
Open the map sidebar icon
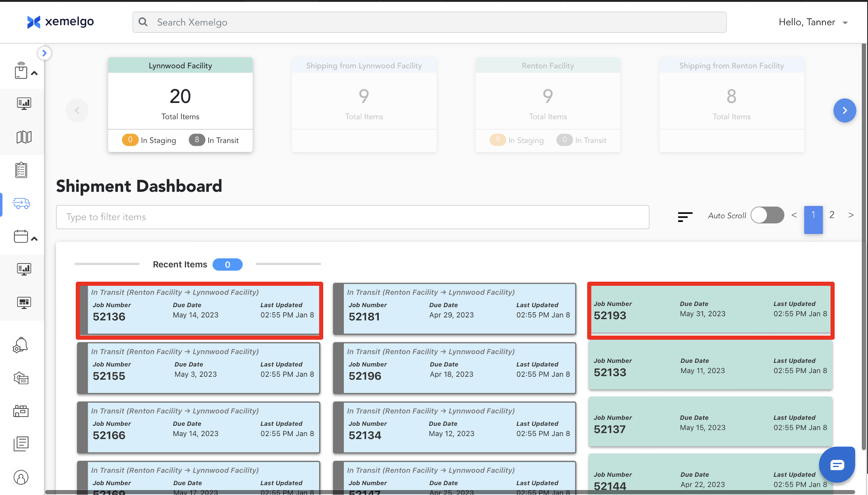[24, 137]
